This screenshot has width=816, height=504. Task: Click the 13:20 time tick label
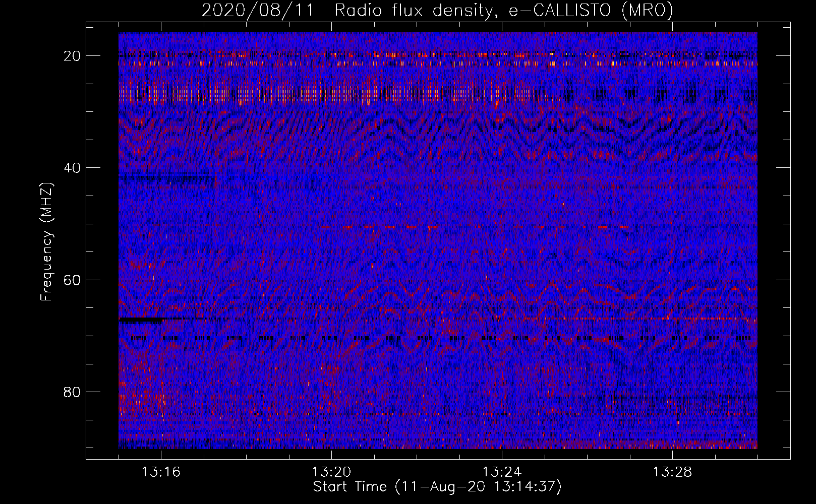[331, 472]
